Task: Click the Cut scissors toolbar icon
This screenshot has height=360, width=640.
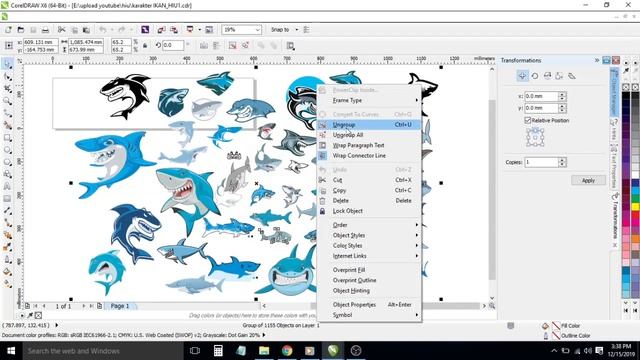Action: point(62,30)
